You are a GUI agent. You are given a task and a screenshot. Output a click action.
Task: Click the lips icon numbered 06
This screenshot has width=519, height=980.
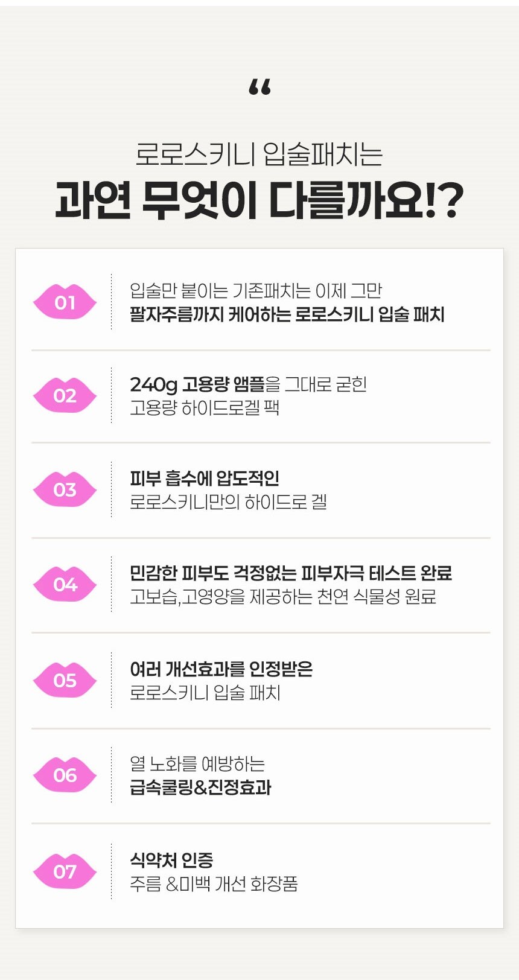point(65,775)
